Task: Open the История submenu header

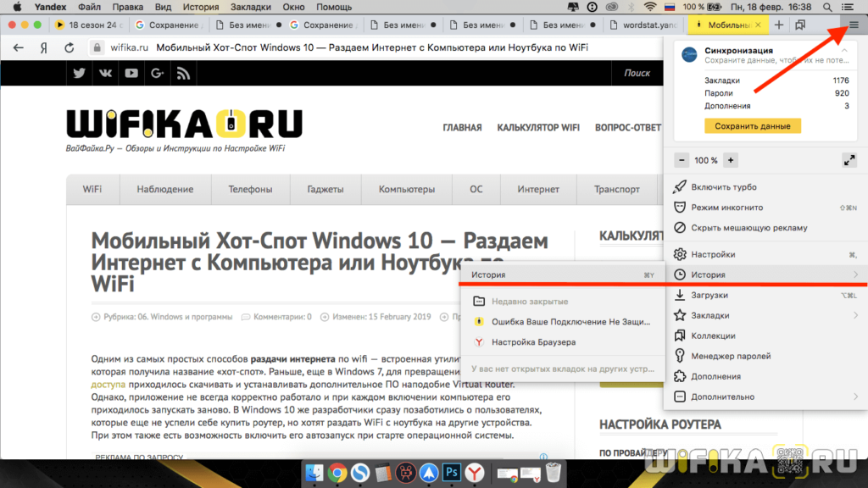Action: point(562,274)
